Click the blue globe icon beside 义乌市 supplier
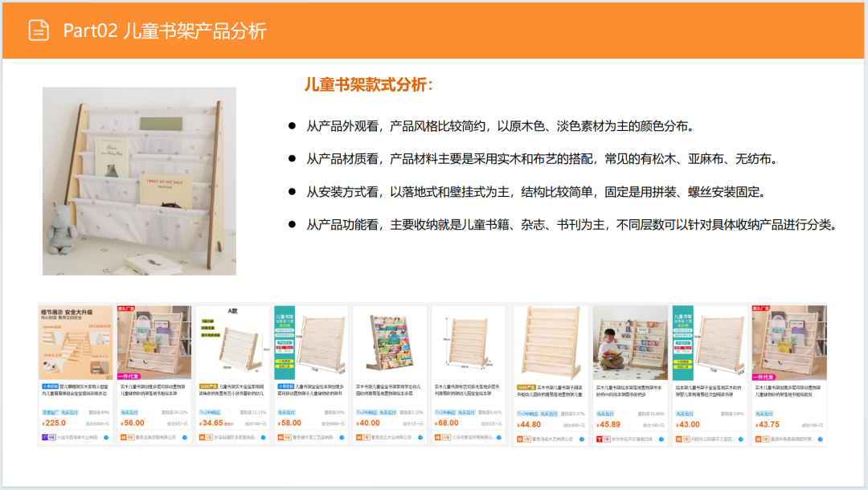Viewport: 868px width, 490px height. [497, 437]
